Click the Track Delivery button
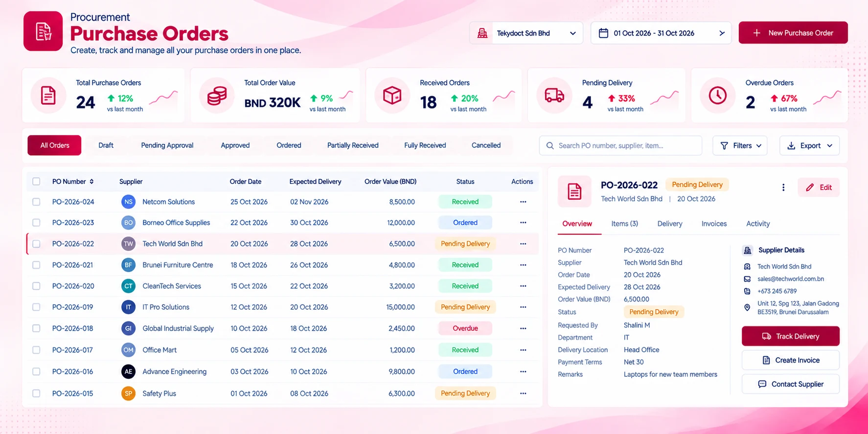This screenshot has height=434, width=868. click(x=791, y=336)
